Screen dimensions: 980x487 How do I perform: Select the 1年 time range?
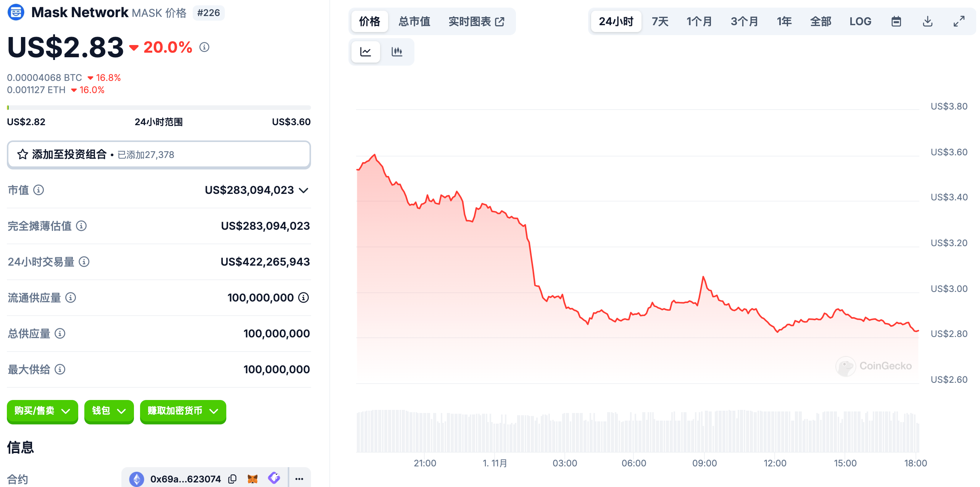click(784, 21)
